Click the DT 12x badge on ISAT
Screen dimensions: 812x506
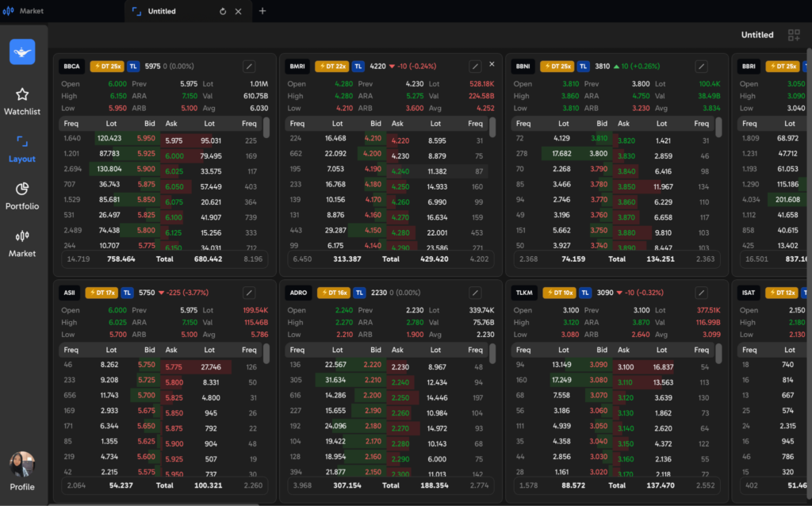pos(782,293)
